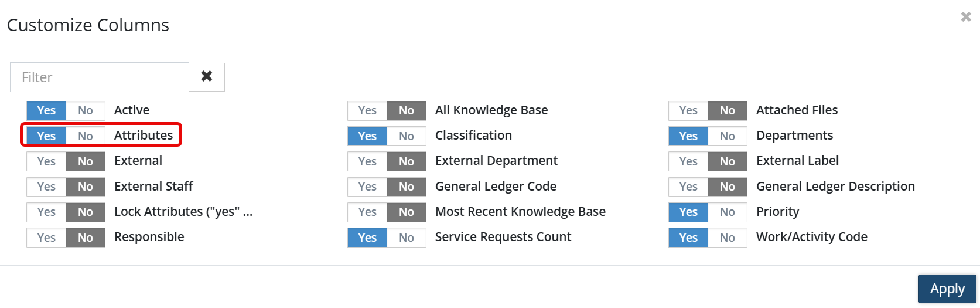The image size is (980, 308).
Task: Disable Service Requests Count column
Action: point(407,238)
